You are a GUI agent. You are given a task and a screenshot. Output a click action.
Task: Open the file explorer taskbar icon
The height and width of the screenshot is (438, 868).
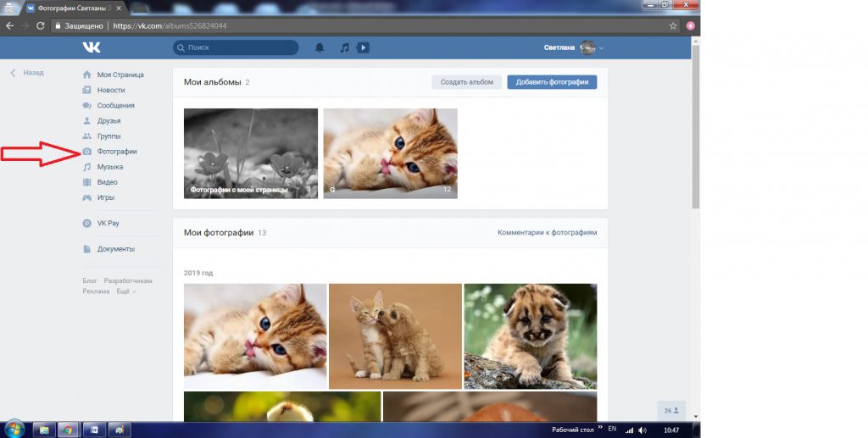coord(44,430)
